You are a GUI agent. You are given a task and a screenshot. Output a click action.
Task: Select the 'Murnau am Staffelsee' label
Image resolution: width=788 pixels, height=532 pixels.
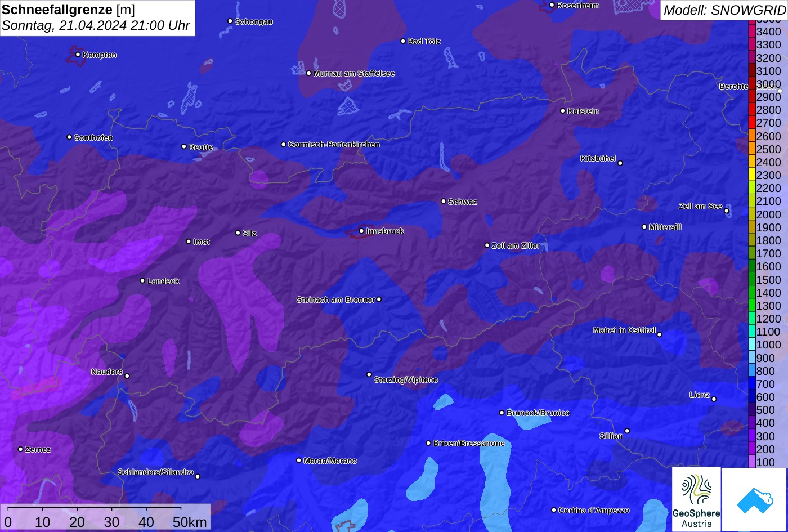(354, 74)
